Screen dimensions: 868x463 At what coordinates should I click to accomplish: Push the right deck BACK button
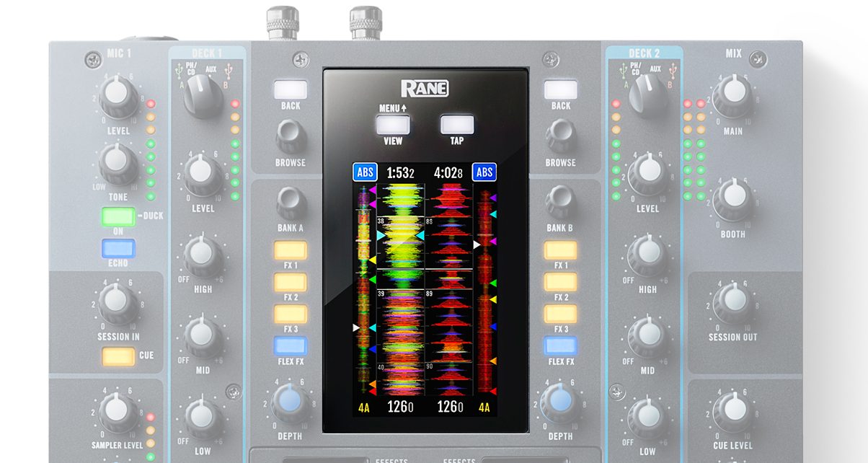561,89
